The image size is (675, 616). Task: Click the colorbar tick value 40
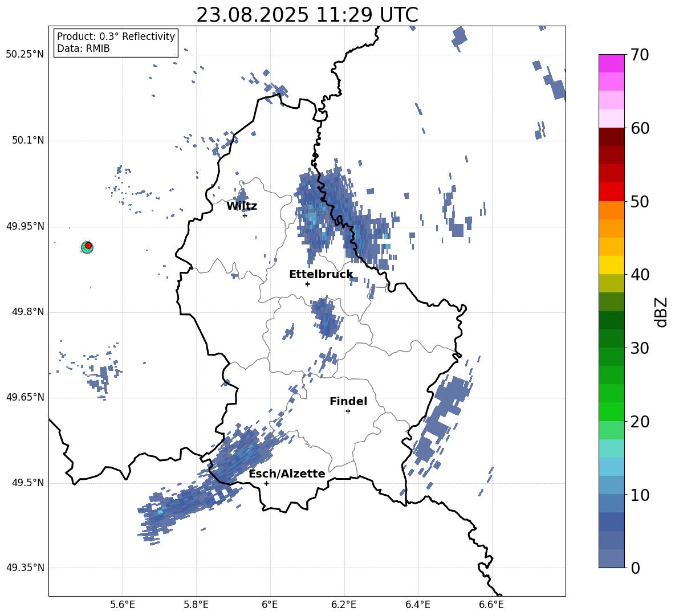(640, 275)
